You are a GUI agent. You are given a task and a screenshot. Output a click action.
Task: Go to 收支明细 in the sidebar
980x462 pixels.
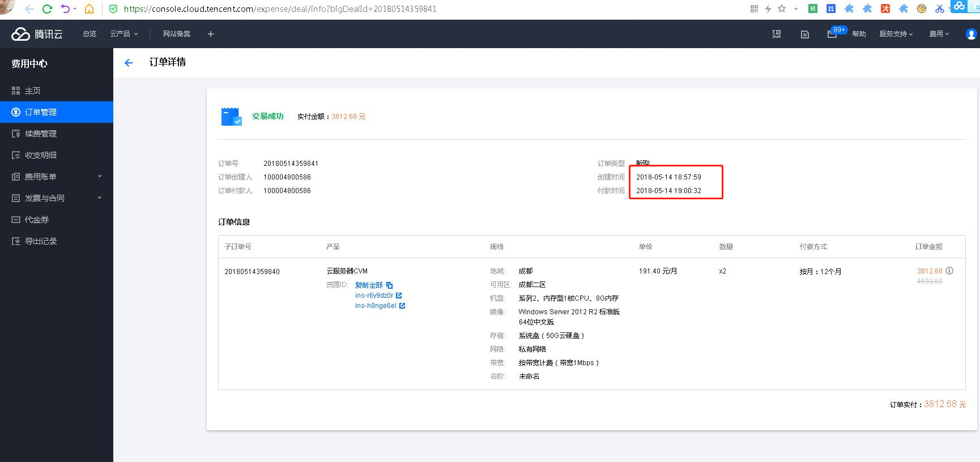pyautogui.click(x=40, y=155)
